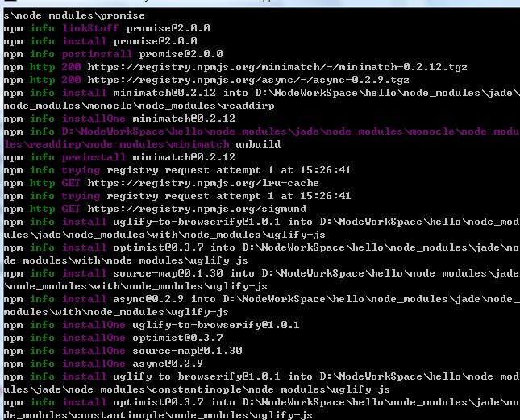Click 'async@0.2.9 into' on the install line
The width and height of the screenshot is (520, 420).
(164, 299)
